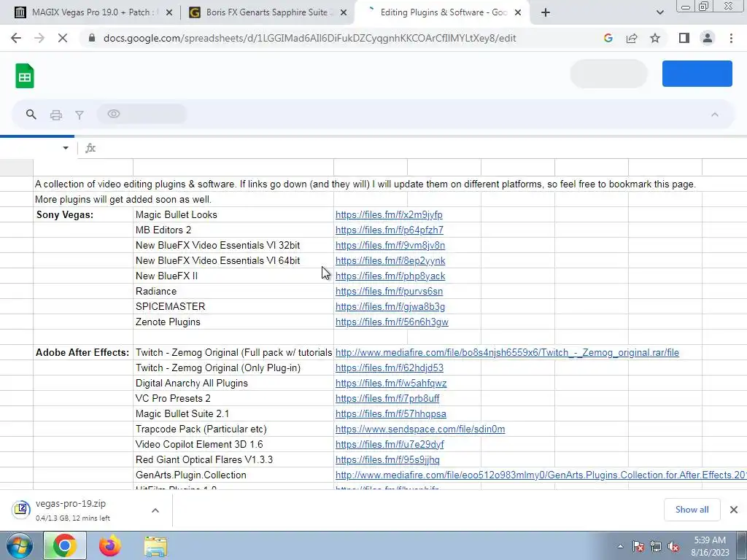Open the Chrome profile avatar
747x560 pixels.
(x=708, y=38)
